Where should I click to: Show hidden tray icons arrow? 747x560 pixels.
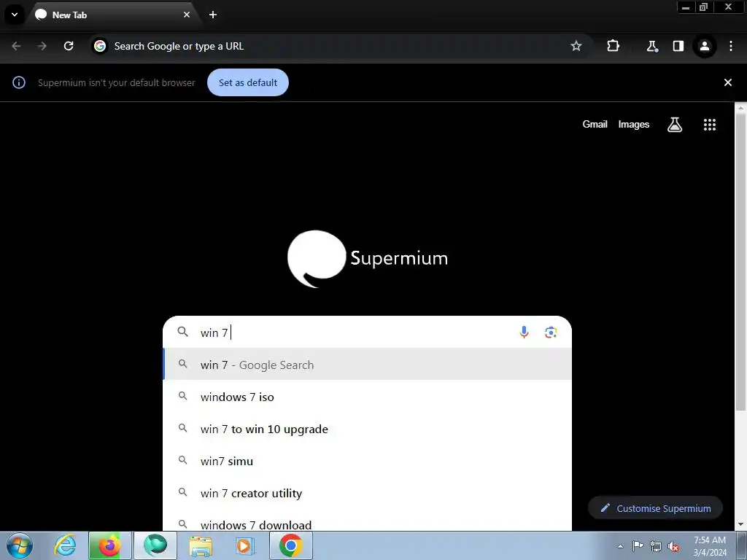point(620,546)
